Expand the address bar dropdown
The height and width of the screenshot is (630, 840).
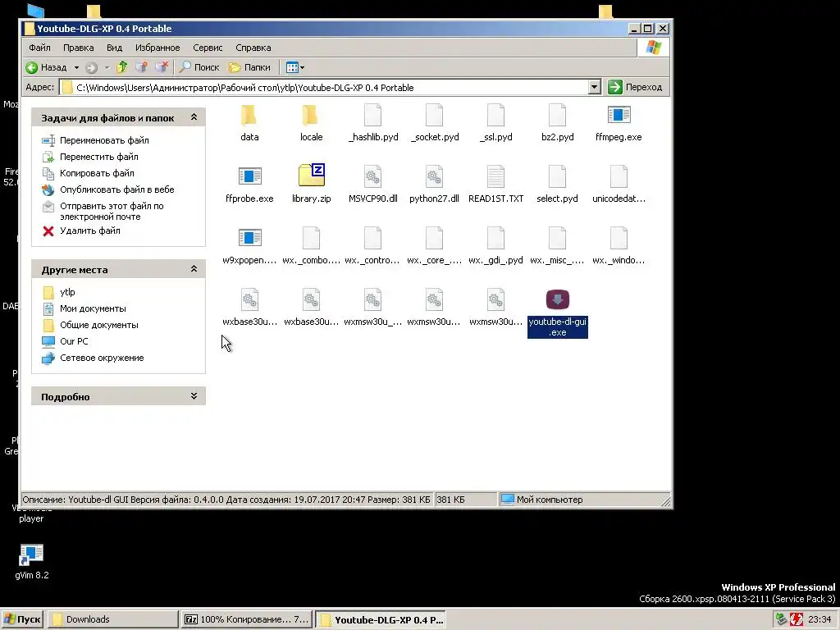click(594, 87)
